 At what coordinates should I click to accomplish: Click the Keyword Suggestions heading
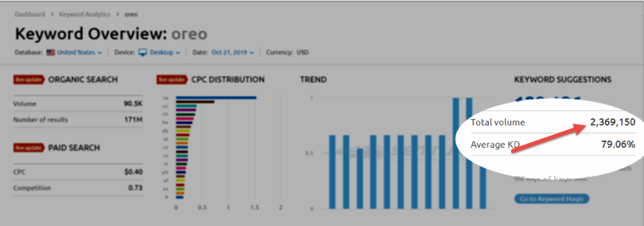(563, 79)
